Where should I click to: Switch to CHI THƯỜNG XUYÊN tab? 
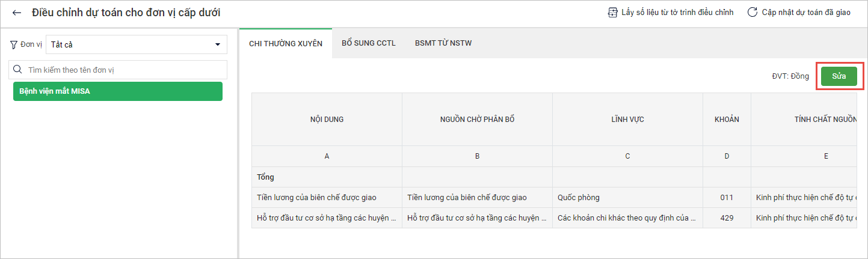pyautogui.click(x=286, y=43)
